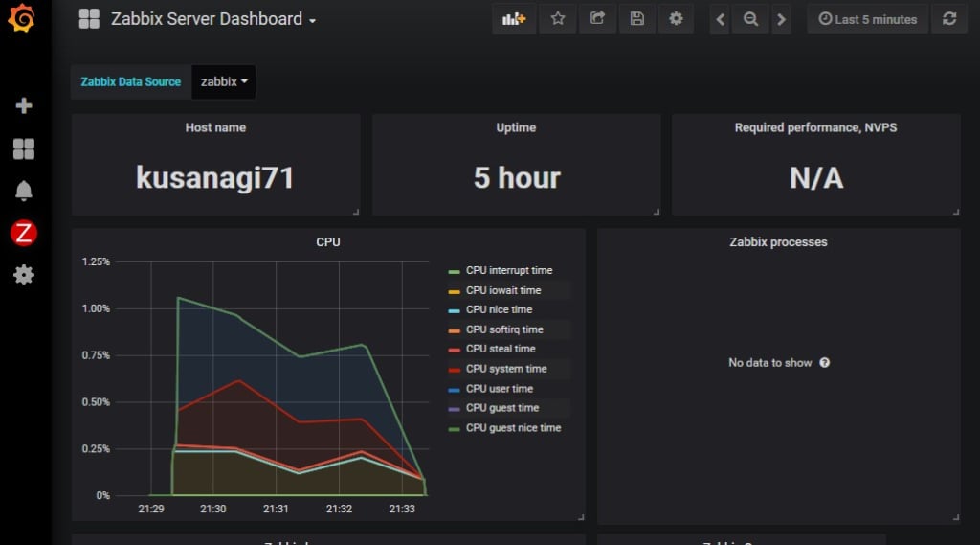Screen dimensions: 980x545
Task: Click the CPU user time color swatch
Action: 455,390
